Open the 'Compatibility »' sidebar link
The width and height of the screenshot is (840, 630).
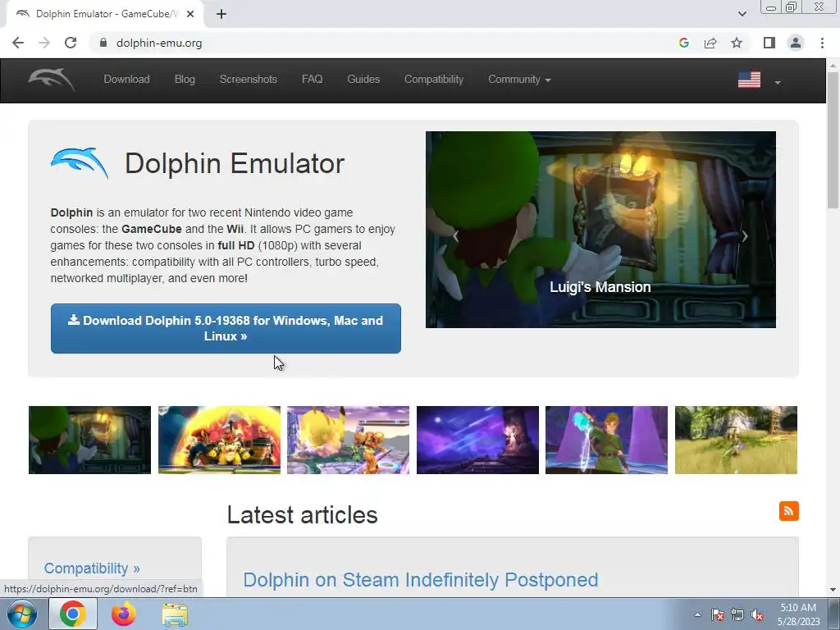pos(92,568)
